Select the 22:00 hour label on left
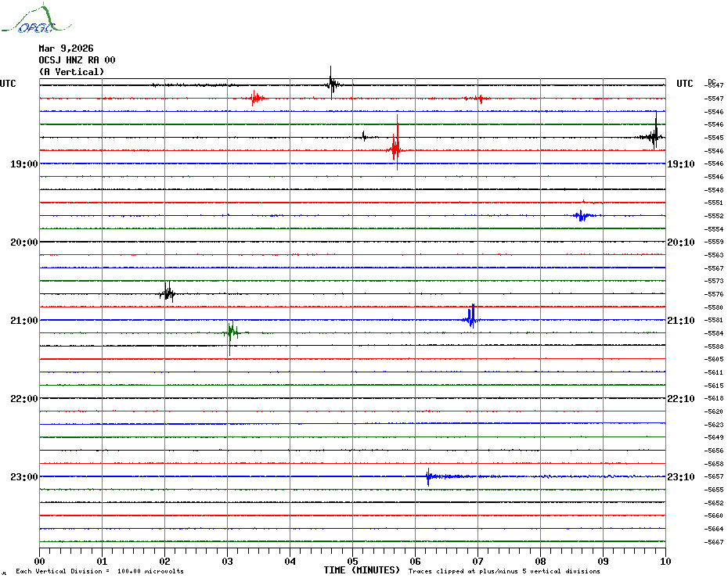 (x=24, y=399)
